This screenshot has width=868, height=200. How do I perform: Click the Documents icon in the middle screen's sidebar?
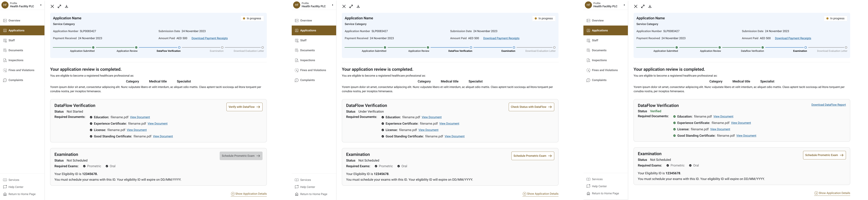pyautogui.click(x=297, y=50)
